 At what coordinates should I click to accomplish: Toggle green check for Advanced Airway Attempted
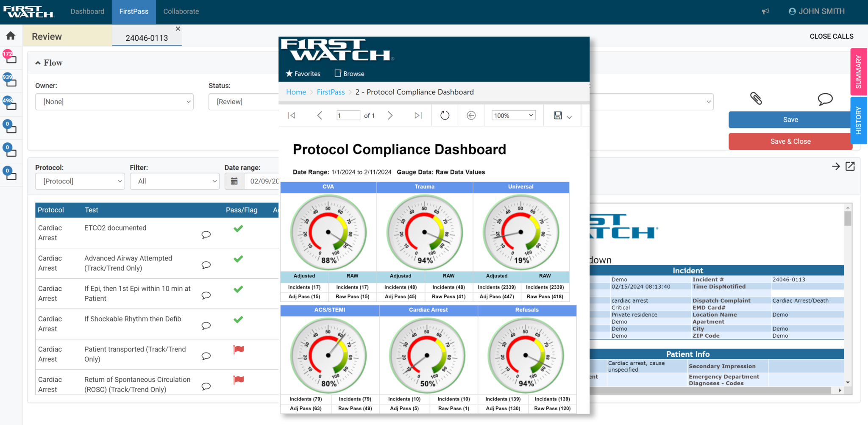click(x=238, y=259)
